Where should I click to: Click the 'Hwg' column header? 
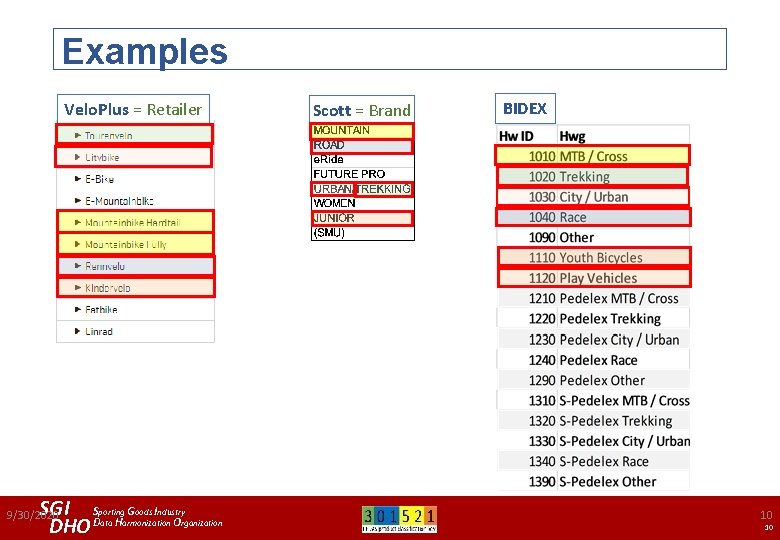tap(572, 136)
